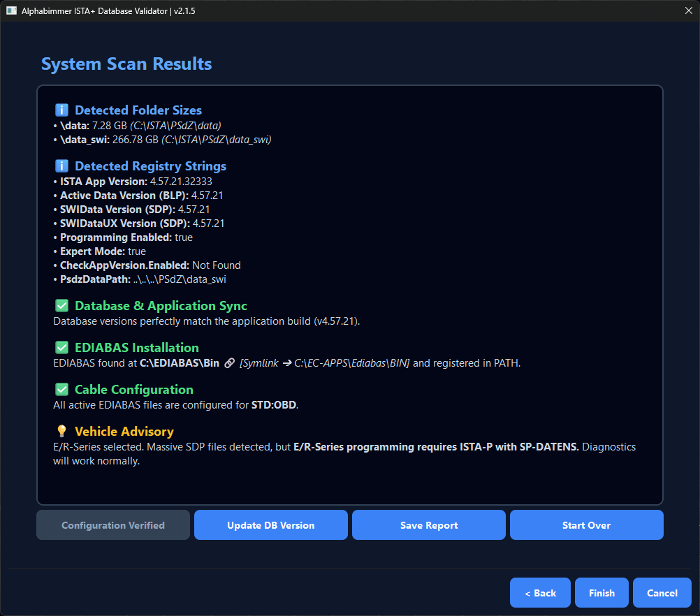Save the scan report

click(x=428, y=525)
